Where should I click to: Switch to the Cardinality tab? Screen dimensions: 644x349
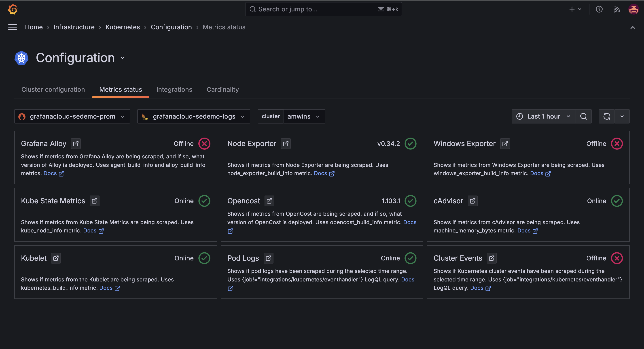[x=222, y=89]
